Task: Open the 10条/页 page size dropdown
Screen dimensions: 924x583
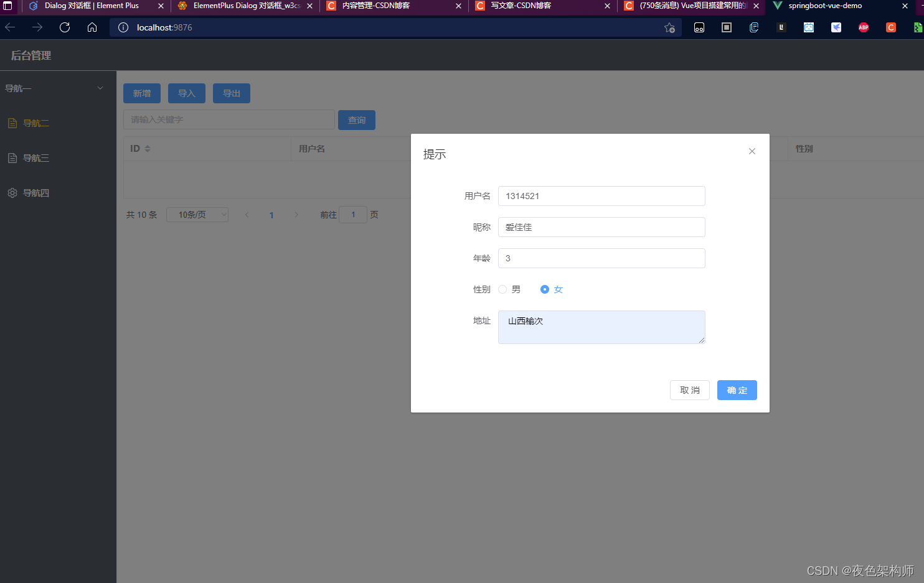Action: (x=197, y=215)
